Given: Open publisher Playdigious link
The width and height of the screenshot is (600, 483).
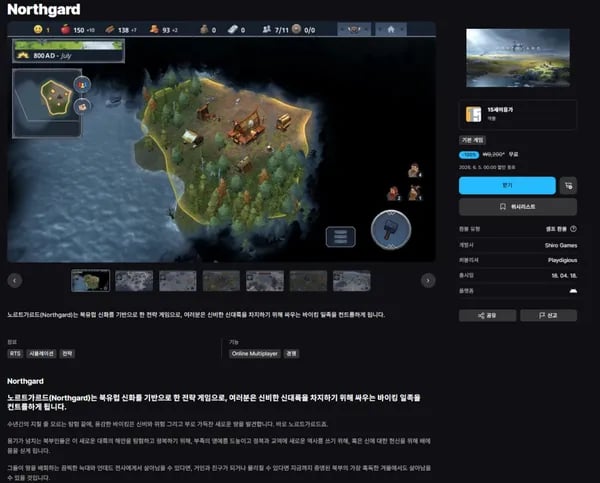Looking at the screenshot, I should [562, 260].
